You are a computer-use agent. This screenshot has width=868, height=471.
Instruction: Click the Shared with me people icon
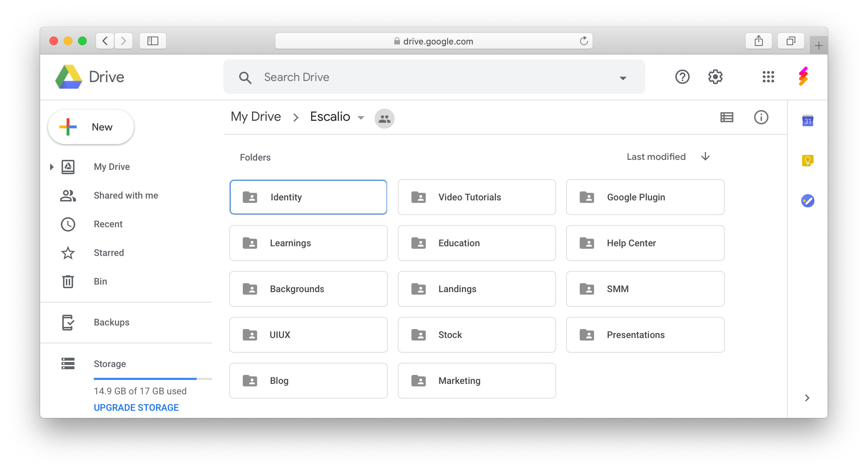click(68, 196)
